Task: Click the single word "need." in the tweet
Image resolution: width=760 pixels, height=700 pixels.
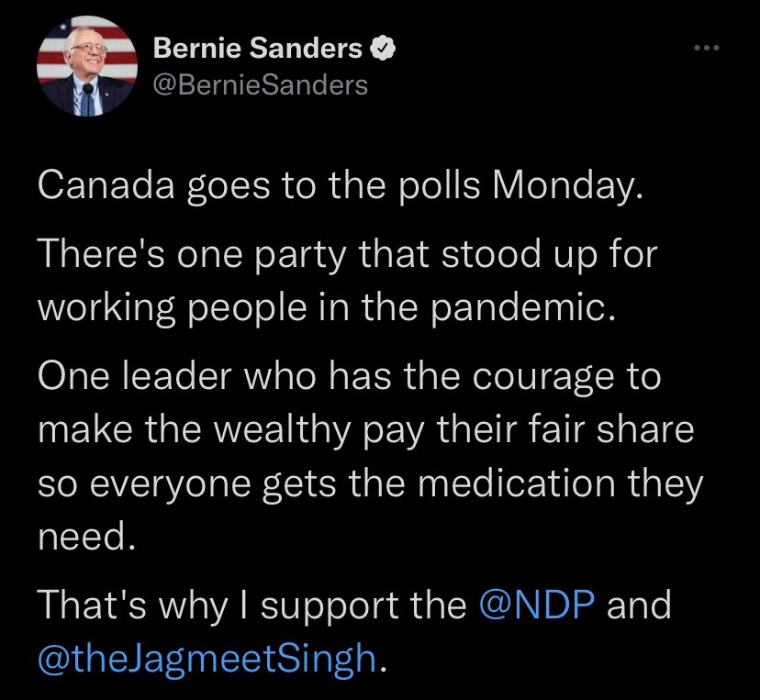Action: (86, 533)
